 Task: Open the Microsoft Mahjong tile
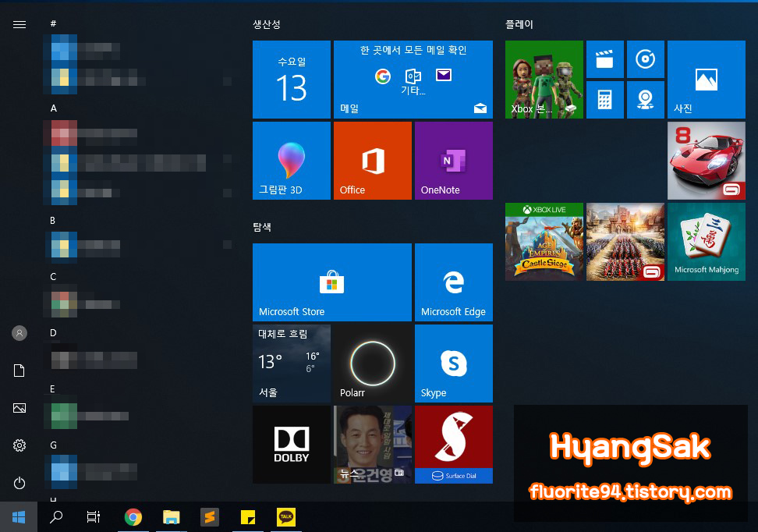[707, 242]
